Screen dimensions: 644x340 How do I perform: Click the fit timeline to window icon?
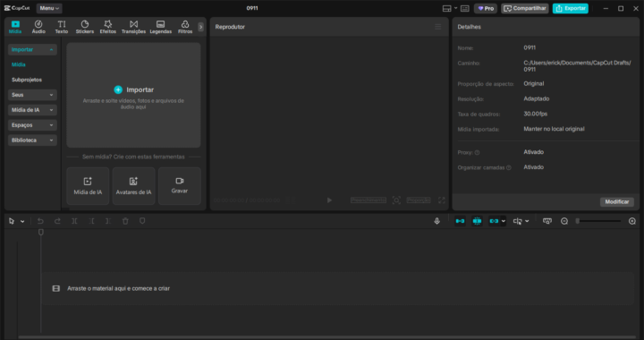click(547, 221)
